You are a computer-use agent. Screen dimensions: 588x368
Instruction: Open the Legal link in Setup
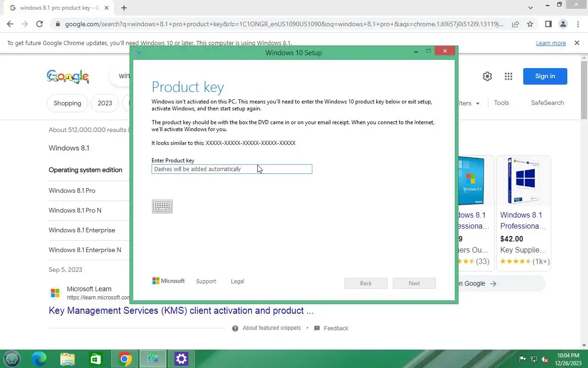tap(237, 281)
